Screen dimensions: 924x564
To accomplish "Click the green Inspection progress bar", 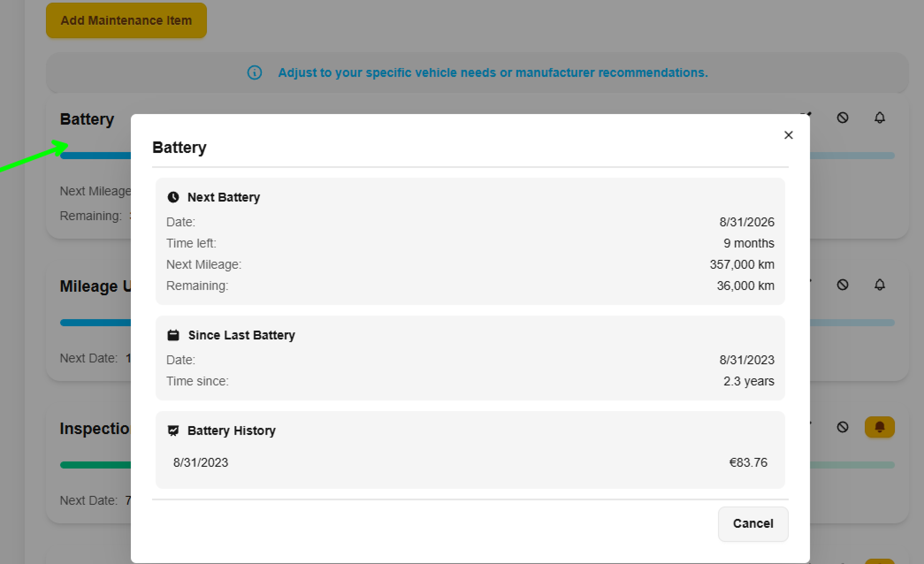I will point(95,465).
